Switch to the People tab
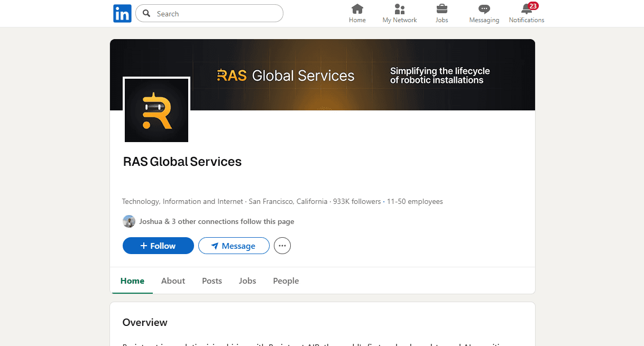644x346 pixels. pos(286,281)
